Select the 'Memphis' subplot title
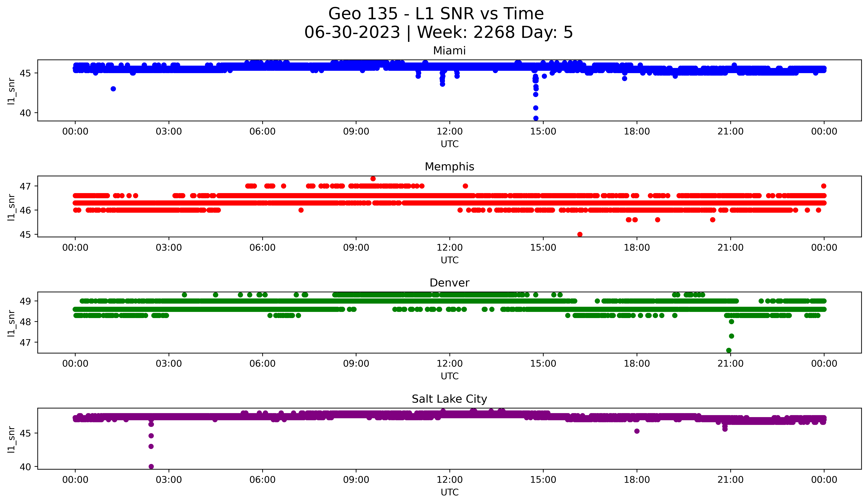The image size is (868, 504). point(449,167)
